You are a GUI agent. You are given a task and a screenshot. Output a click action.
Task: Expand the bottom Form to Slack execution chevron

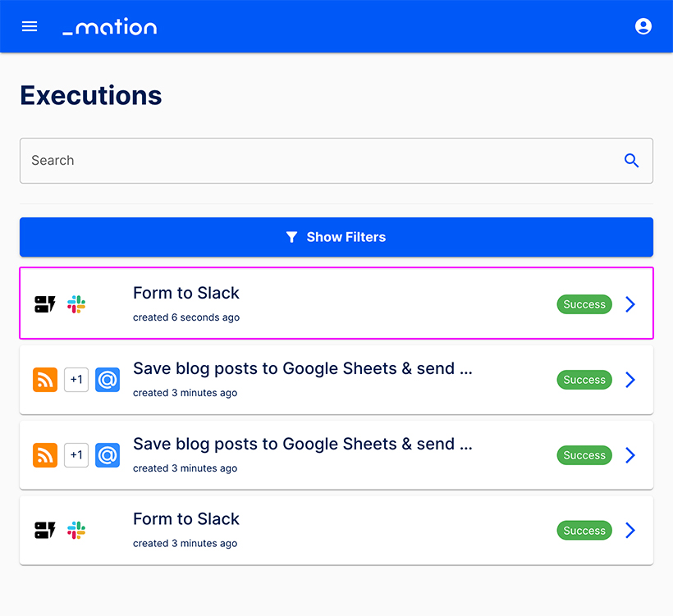[x=630, y=530]
